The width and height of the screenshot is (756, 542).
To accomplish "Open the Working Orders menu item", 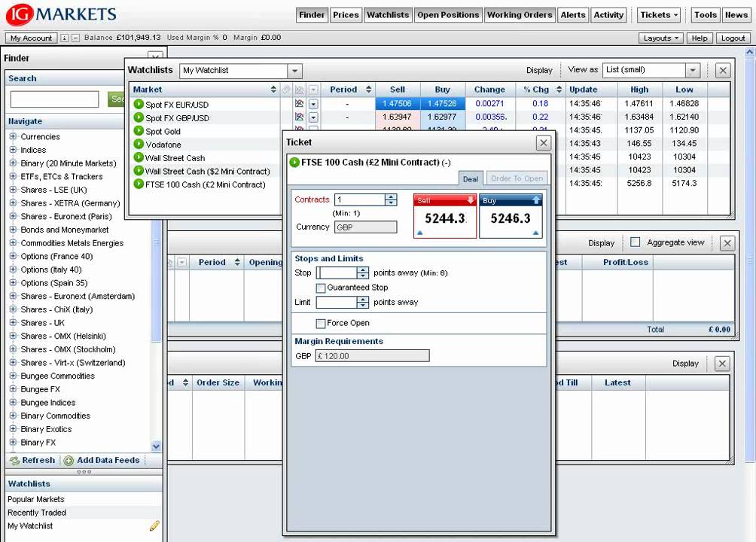I will [520, 15].
